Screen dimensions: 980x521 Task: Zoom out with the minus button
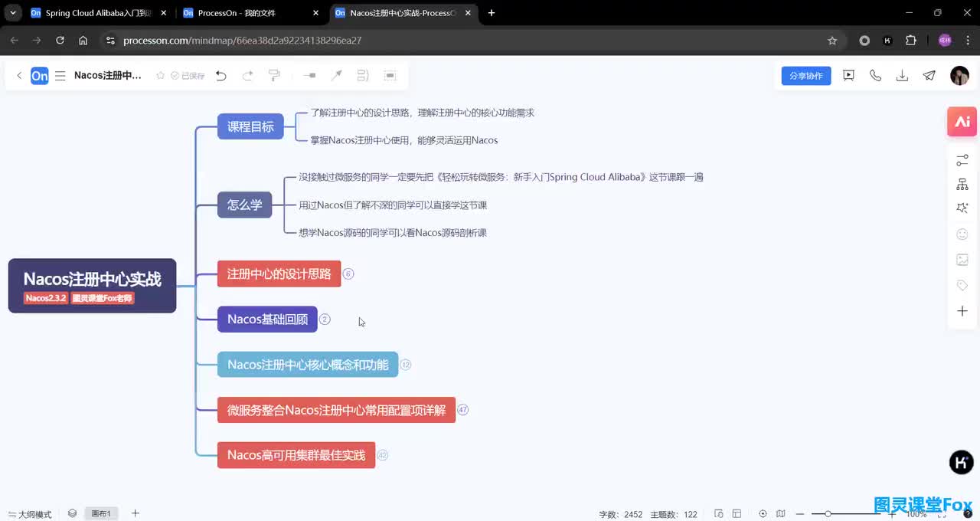pos(800,513)
